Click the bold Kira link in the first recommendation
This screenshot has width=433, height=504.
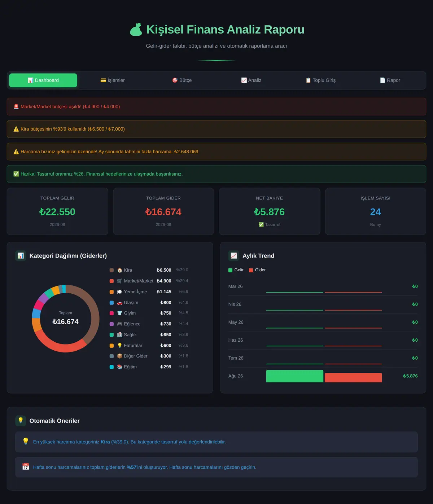coord(105,442)
